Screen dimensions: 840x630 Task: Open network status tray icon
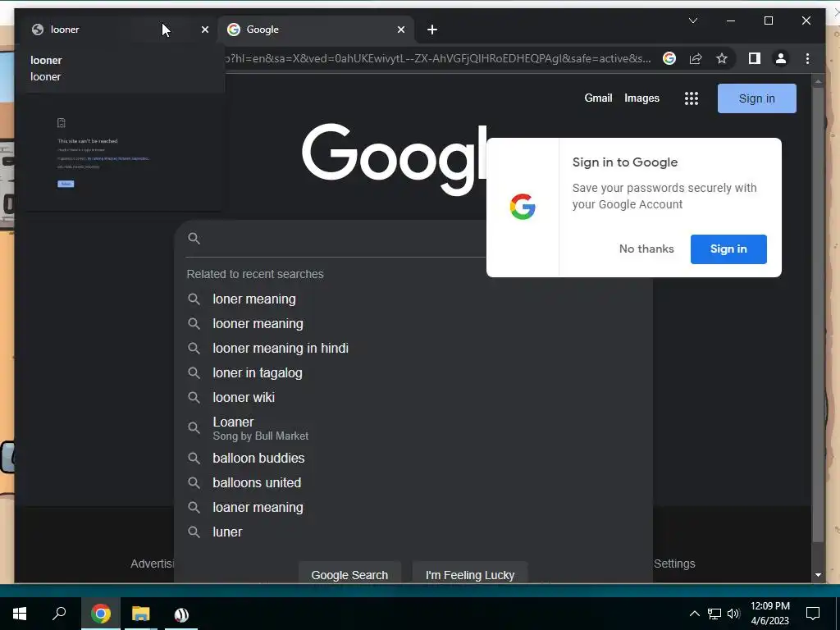pyautogui.click(x=714, y=614)
